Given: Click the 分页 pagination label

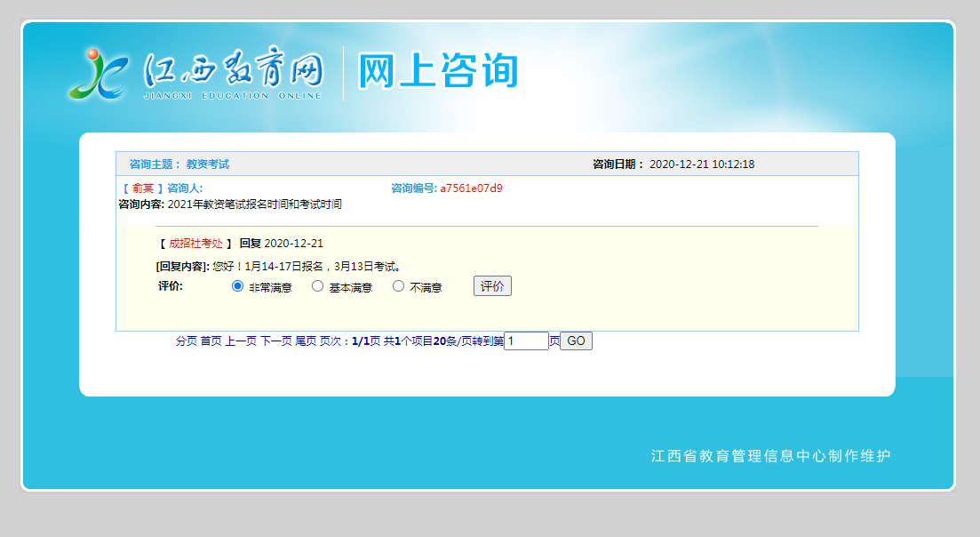Looking at the screenshot, I should pos(187,341).
